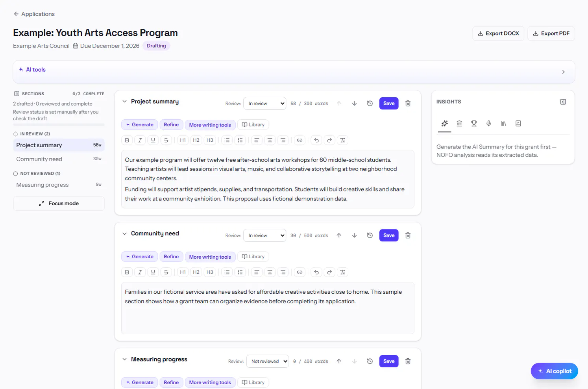Viewport: 588px width, 389px height.
Task: Move the Project summary section down
Action: (x=355, y=104)
